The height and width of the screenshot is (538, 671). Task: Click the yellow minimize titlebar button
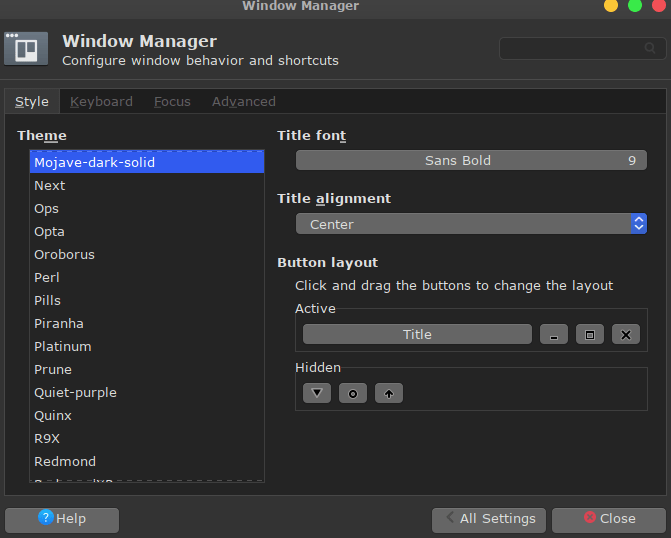click(611, 5)
